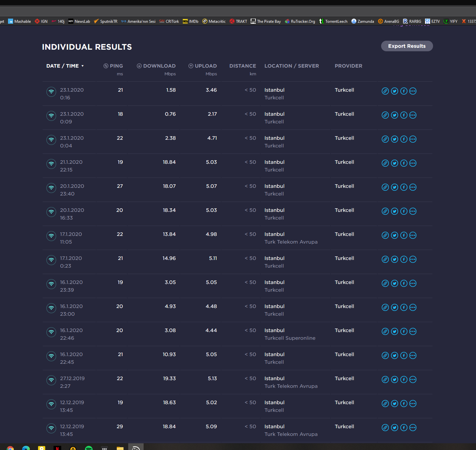The width and height of the screenshot is (476, 450).
Task: Open IMDb bookmark
Action: tap(191, 21)
